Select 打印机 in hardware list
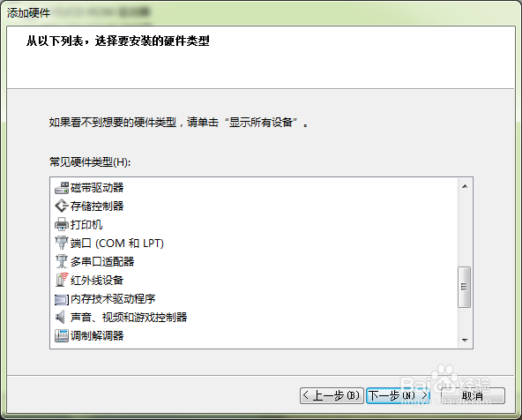The height and width of the screenshot is (420, 522). (x=86, y=225)
